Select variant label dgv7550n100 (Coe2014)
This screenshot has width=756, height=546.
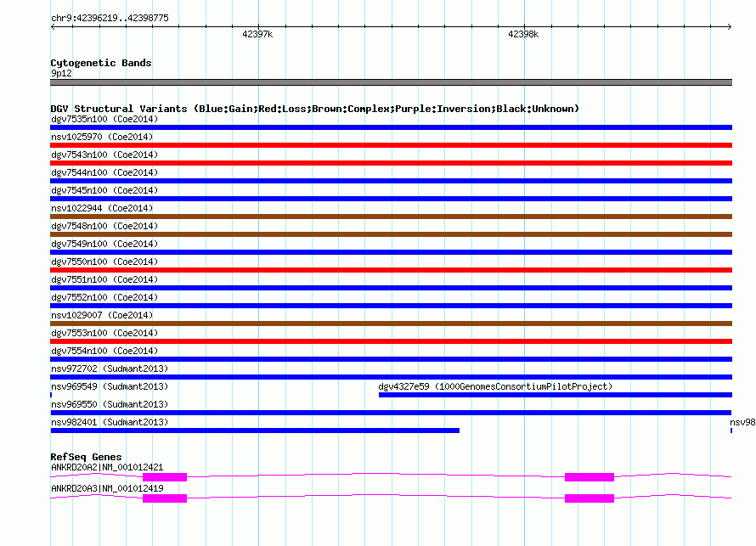click(x=104, y=262)
